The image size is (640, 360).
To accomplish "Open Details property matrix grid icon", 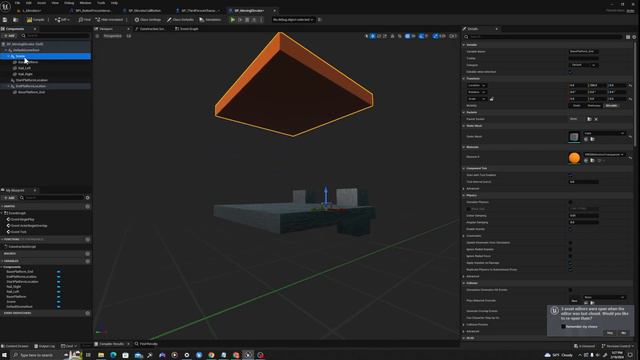I will [x=628, y=37].
